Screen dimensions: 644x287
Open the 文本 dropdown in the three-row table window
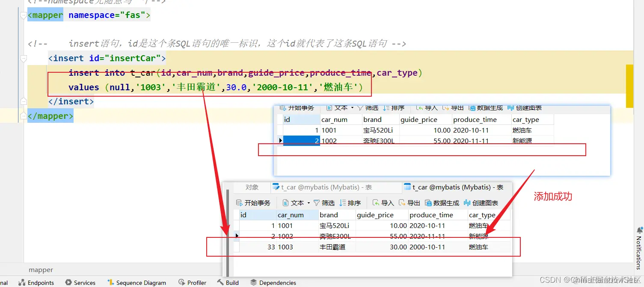point(296,203)
